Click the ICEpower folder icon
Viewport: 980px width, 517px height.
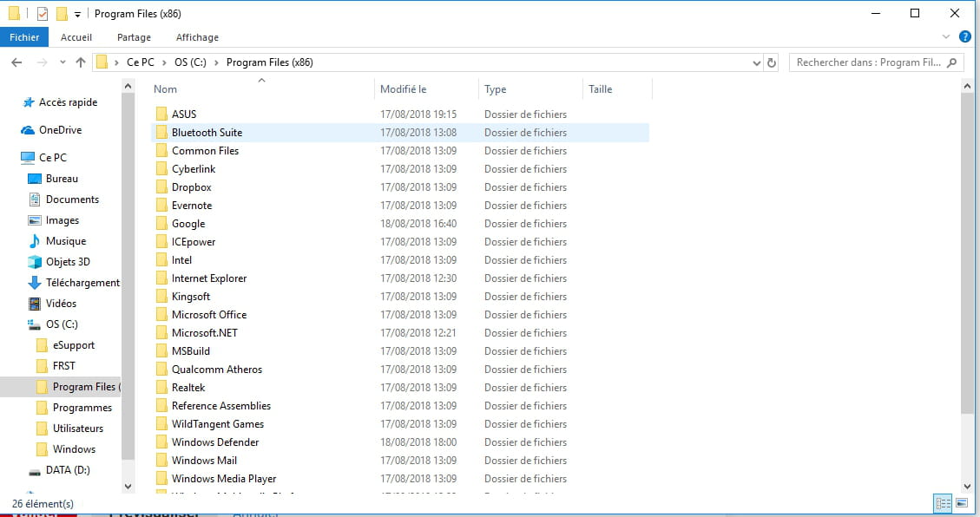pos(161,241)
